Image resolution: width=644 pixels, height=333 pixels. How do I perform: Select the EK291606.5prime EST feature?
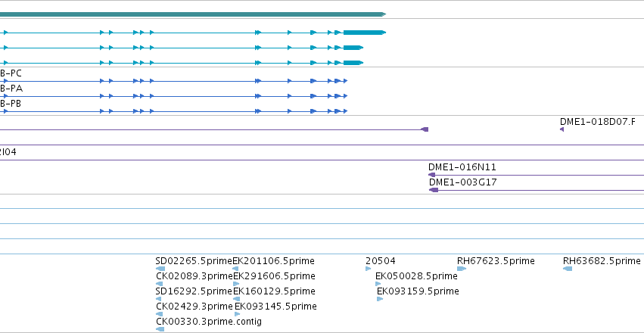(275, 276)
